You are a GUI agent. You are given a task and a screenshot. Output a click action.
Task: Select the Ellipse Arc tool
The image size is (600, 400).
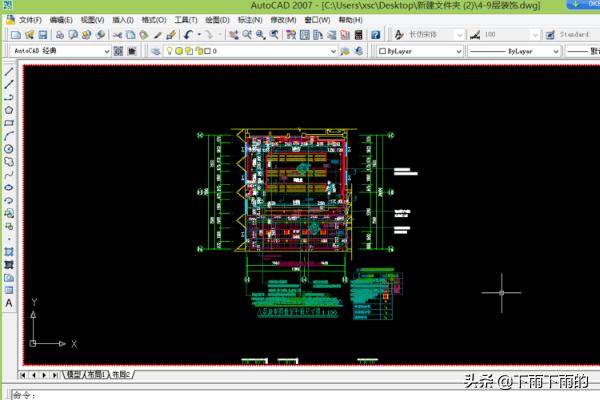(9, 201)
